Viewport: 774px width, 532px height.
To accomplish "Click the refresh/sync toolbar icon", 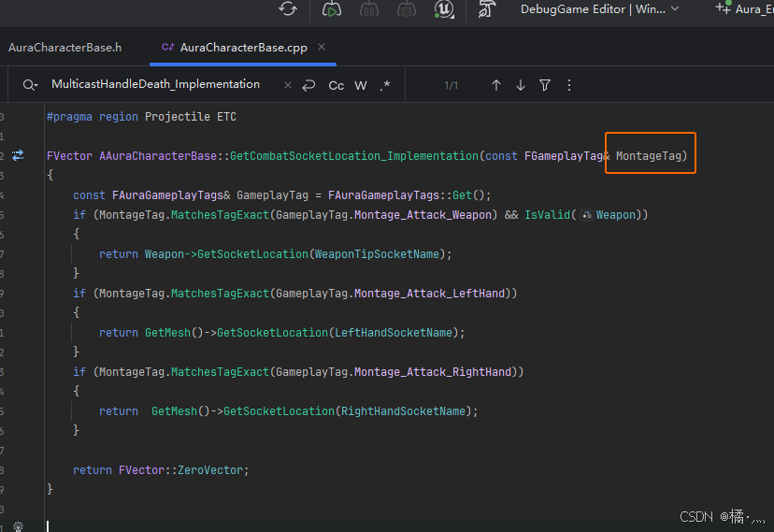I will [x=288, y=9].
